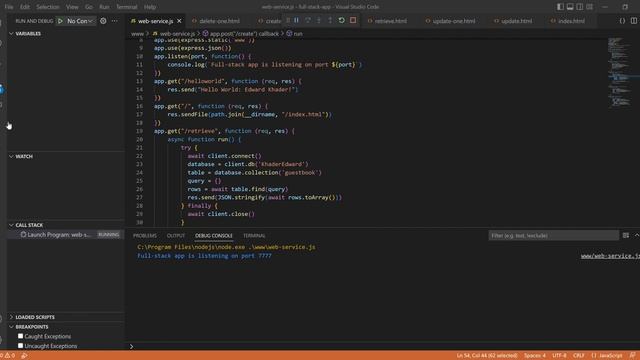The height and width of the screenshot is (360, 640).
Task: Click errors and warnings status bar indicator
Action: click(7, 356)
